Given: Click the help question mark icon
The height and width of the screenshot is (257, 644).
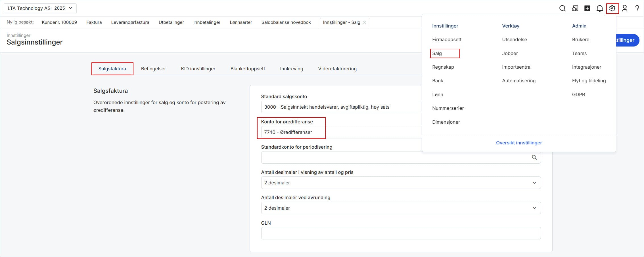Looking at the screenshot, I should pos(637,9).
